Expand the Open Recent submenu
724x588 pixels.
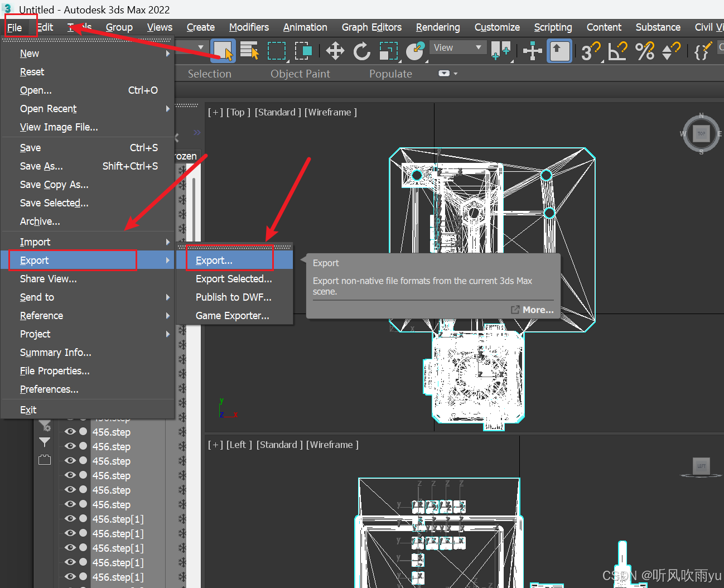click(x=168, y=109)
